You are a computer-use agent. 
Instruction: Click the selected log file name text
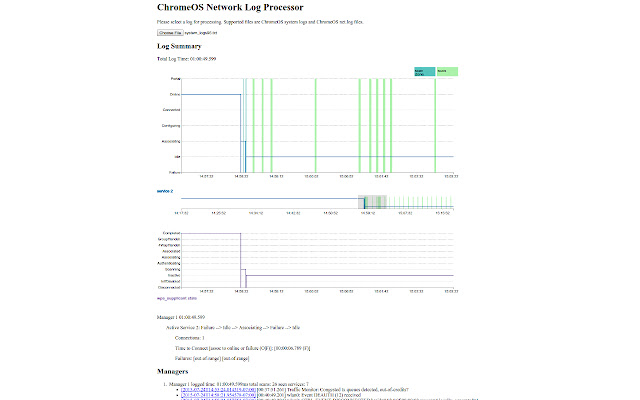[201, 33]
